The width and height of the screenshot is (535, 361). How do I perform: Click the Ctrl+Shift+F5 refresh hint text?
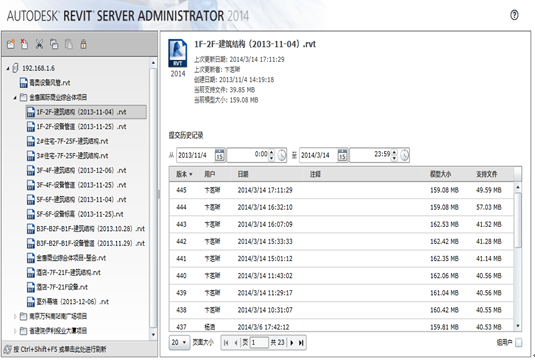click(60, 349)
